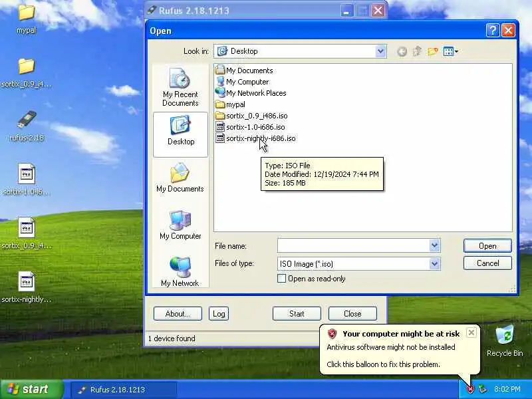Click the Help question mark button
The width and height of the screenshot is (532, 399).
coord(493,31)
